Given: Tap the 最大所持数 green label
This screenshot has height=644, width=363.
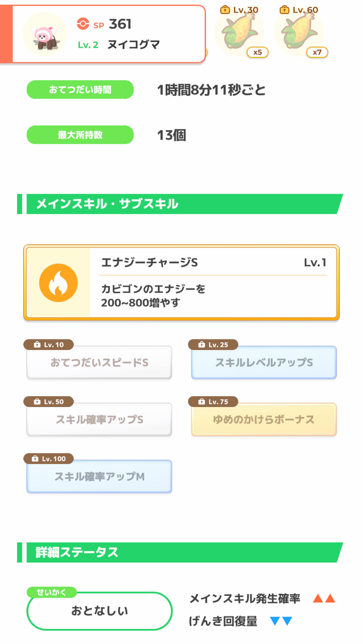Looking at the screenshot, I should (80, 135).
